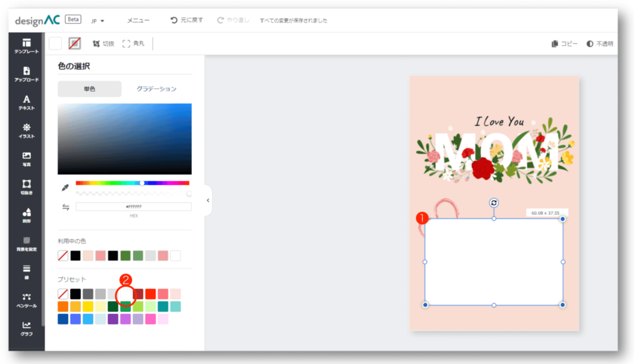The height and width of the screenshot is (364, 634).
Task: Click the rotate handle above selected rectangle
Action: [x=493, y=202]
